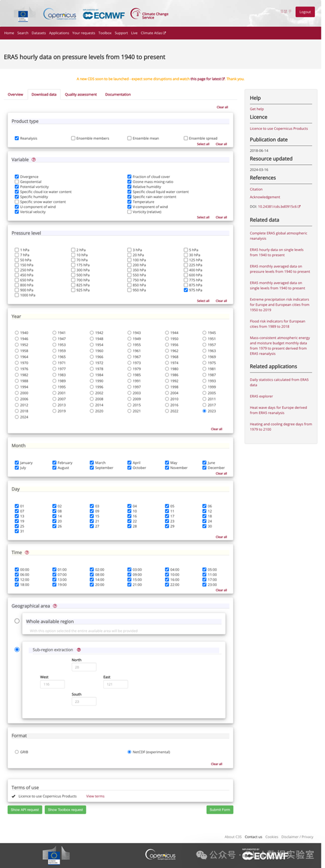This screenshot has height=868, width=325.
Task: Choose the GRIB format option
Action: 17,752
